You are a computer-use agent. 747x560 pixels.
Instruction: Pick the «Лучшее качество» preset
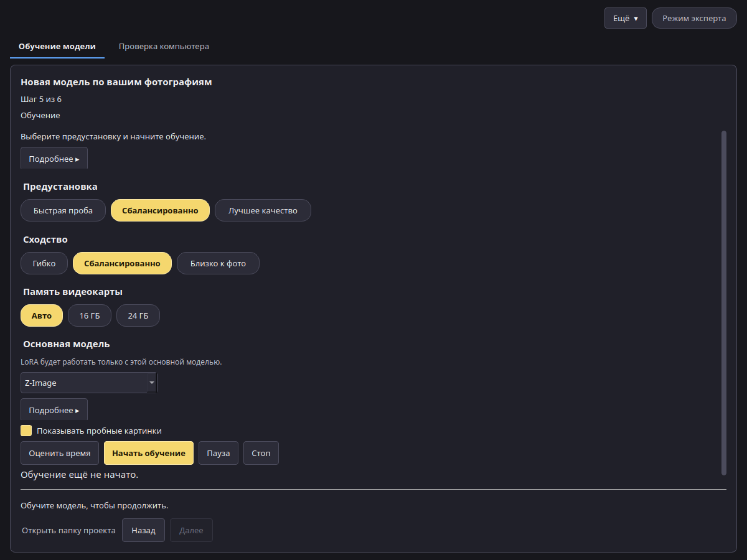click(x=263, y=210)
